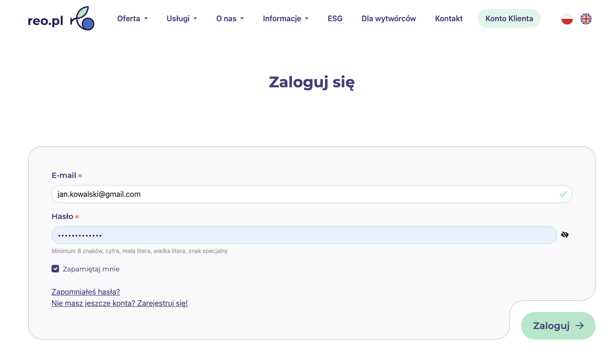Screen dimensions: 613x364
Task: Toggle password visibility eye icon
Action: tap(565, 235)
